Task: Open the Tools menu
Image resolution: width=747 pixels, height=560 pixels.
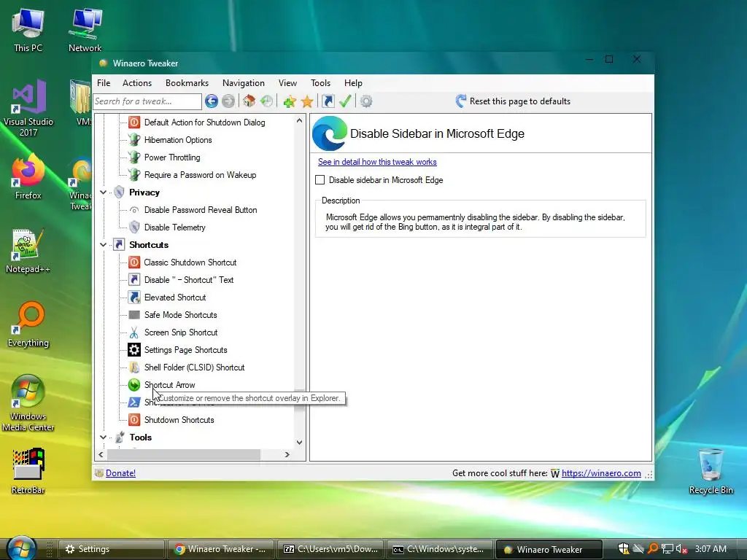Action: 321,83
